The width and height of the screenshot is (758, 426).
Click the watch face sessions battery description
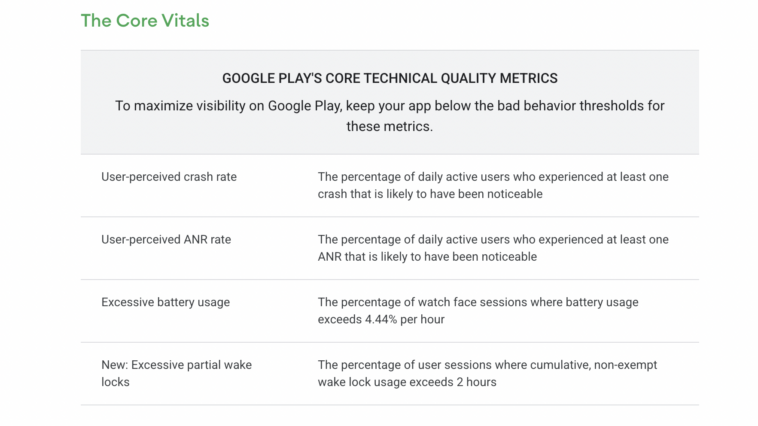[478, 310]
